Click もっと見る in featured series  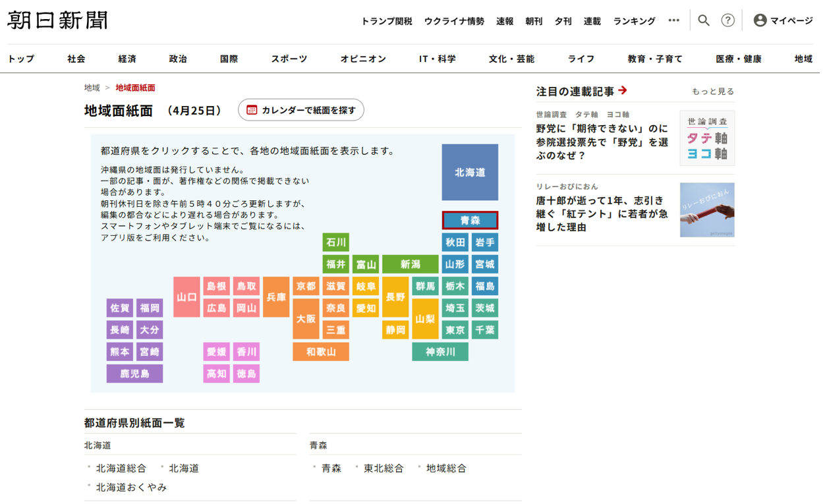tap(717, 92)
